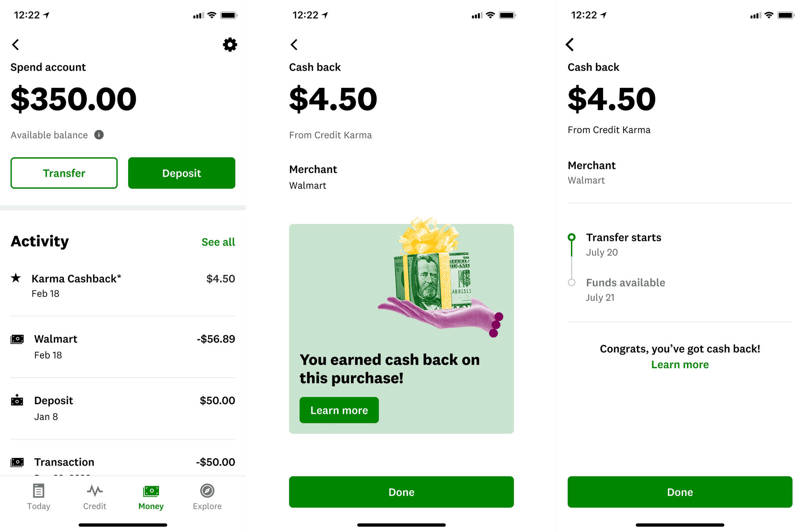
Task: Tap the Transfer button in Spend account
Action: [x=64, y=174]
